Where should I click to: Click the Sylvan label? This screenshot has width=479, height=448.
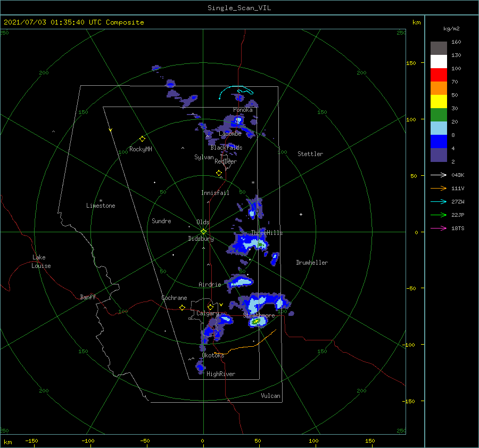coord(204,157)
